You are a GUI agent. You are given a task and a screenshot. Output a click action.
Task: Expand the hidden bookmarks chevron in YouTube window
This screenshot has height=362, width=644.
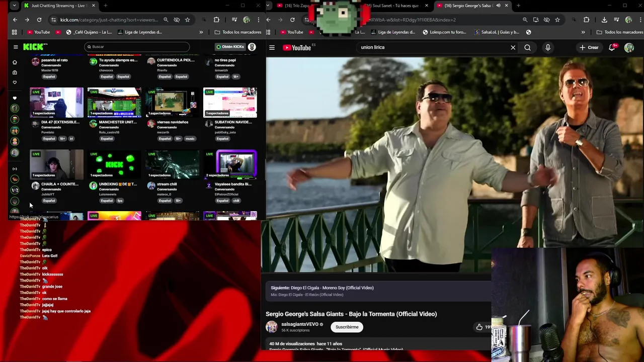click(x=583, y=32)
